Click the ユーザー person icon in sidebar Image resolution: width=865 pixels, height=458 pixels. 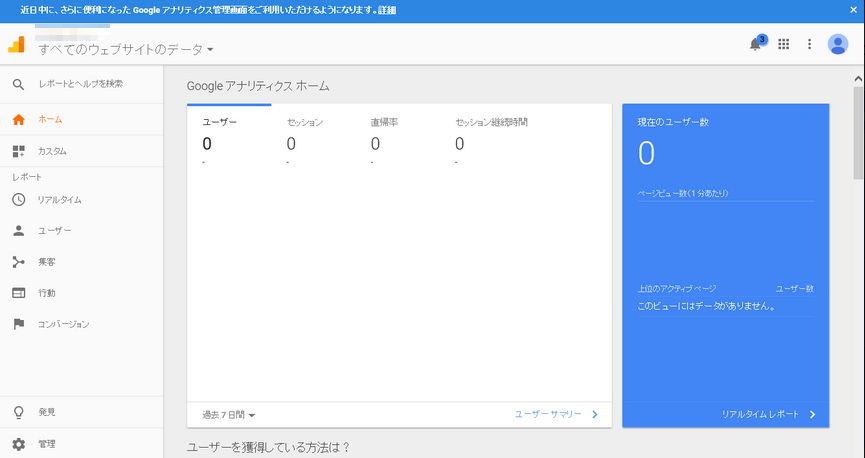(x=19, y=231)
